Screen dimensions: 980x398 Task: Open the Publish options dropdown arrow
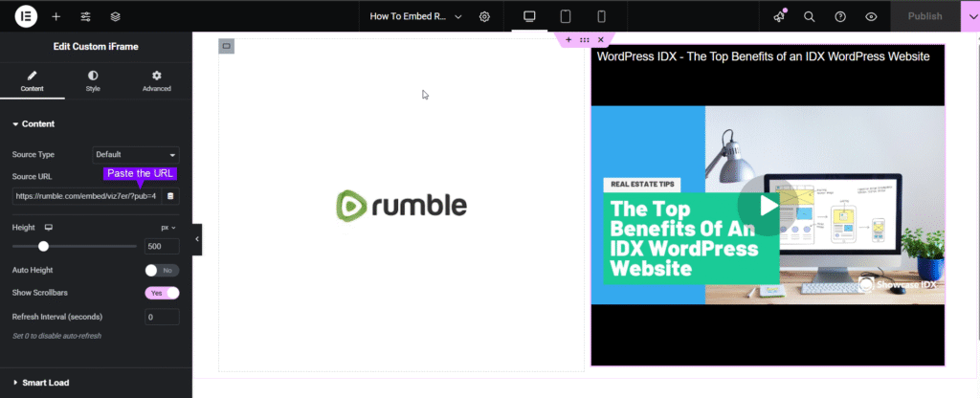(x=970, y=16)
